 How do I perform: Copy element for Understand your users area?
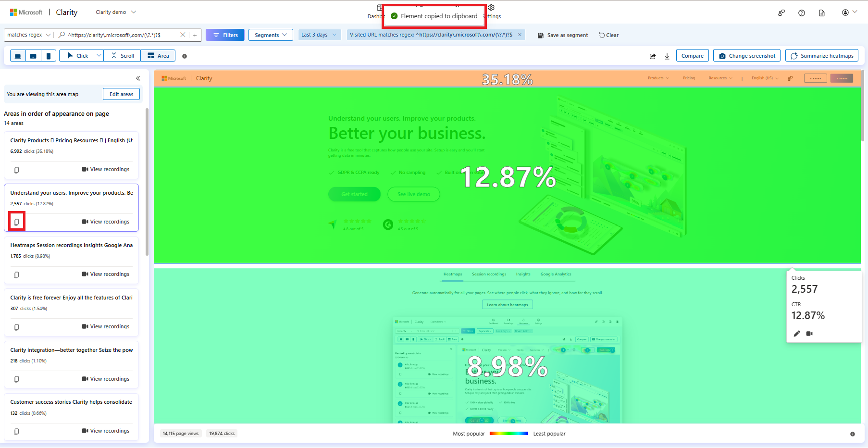pyautogui.click(x=16, y=222)
